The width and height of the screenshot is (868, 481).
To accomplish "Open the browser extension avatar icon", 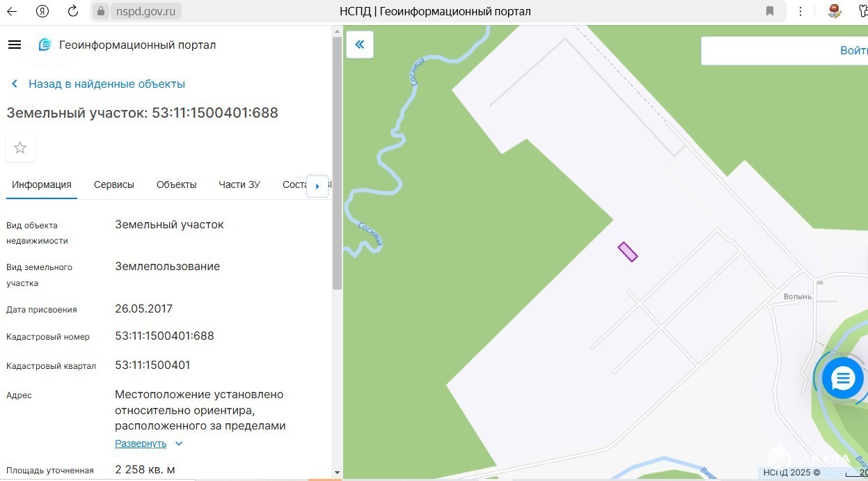I will pyautogui.click(x=835, y=11).
